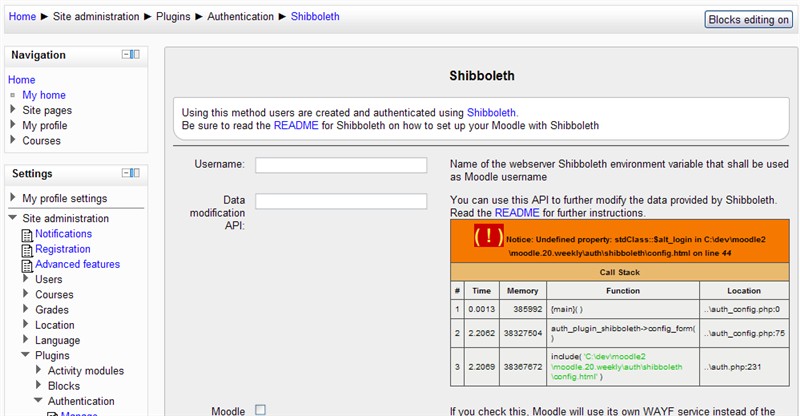The width and height of the screenshot is (800, 416).
Task: Click the square bullet beside My home
Action: coord(13,95)
